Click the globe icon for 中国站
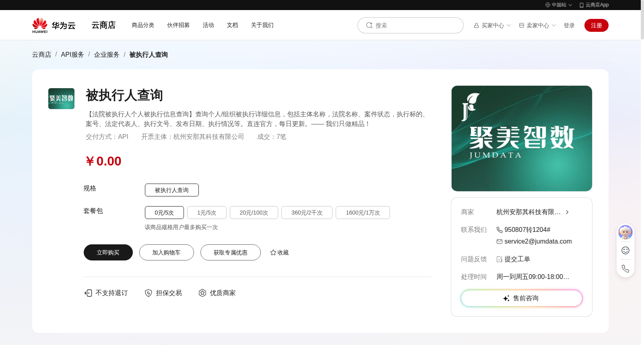The width and height of the screenshot is (644, 345). pos(548,5)
